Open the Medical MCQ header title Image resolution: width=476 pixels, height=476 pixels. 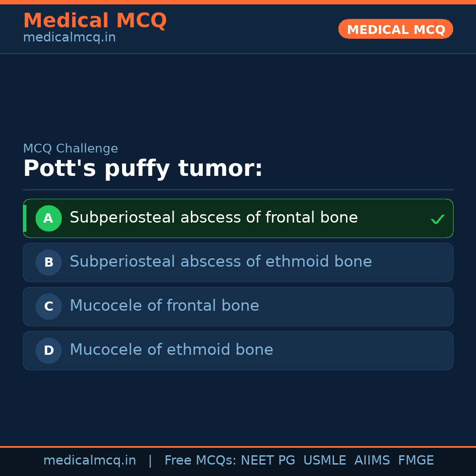95,21
